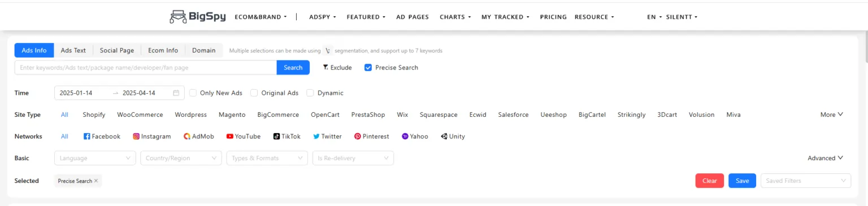Open the FEATURED menu
This screenshot has width=868, height=206.
[366, 17]
